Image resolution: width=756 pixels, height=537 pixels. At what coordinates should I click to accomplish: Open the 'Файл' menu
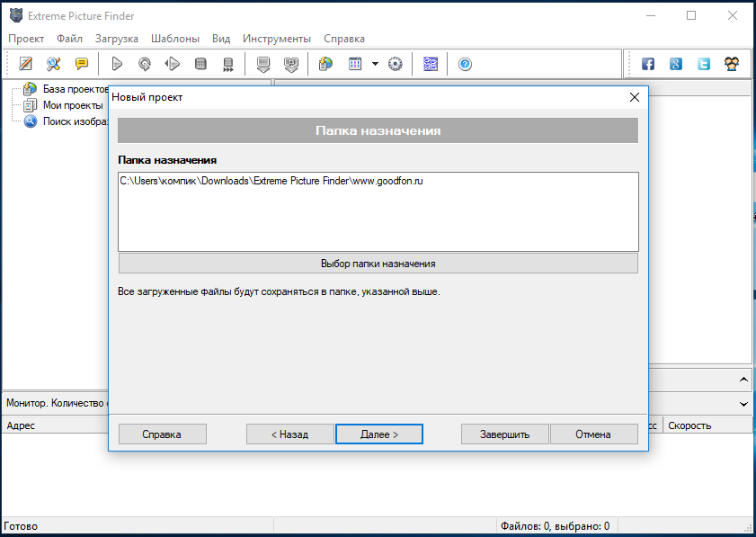[x=69, y=39]
